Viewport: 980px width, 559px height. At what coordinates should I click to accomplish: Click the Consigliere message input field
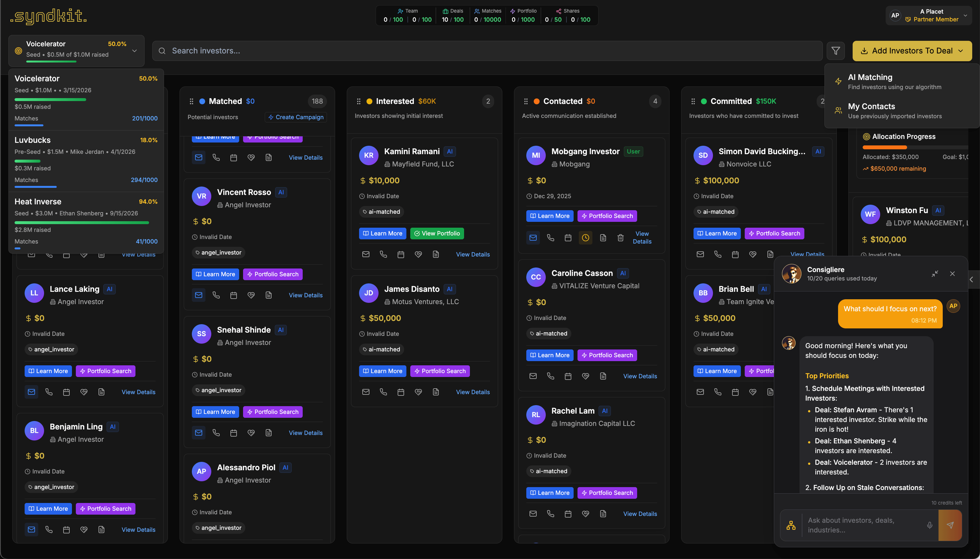coord(863,525)
